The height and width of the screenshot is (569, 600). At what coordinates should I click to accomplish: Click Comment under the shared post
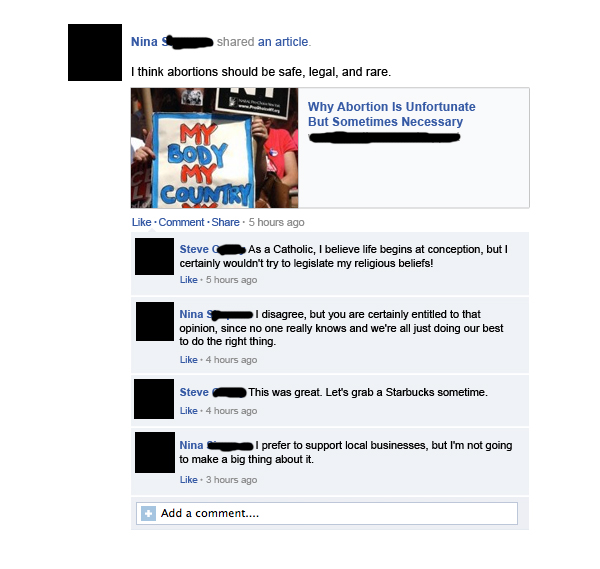pyautogui.click(x=181, y=222)
